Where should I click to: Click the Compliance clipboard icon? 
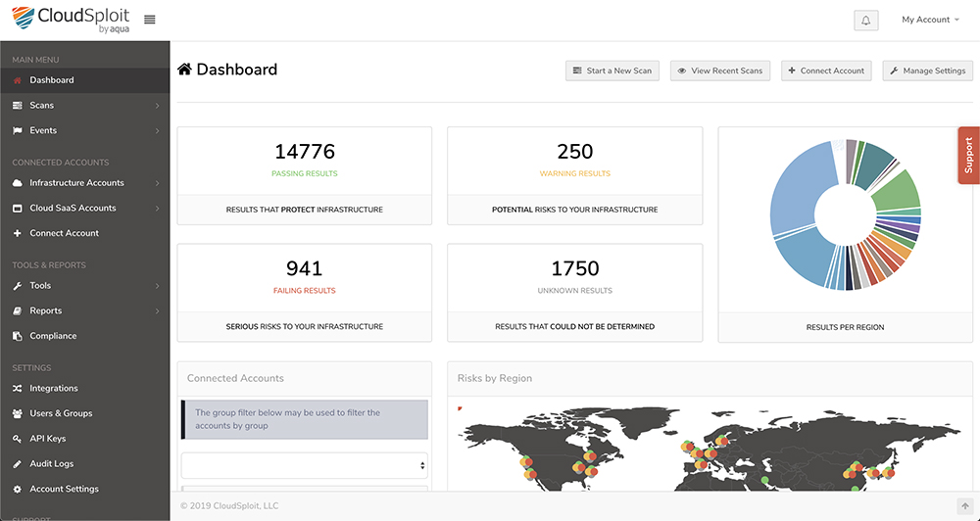coord(18,336)
